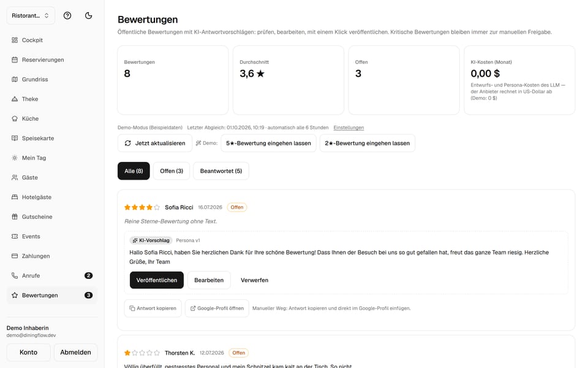Viewport: 588px width, 368px height.
Task: Click the KI-Kosten 0,00 $ value
Action: click(485, 74)
